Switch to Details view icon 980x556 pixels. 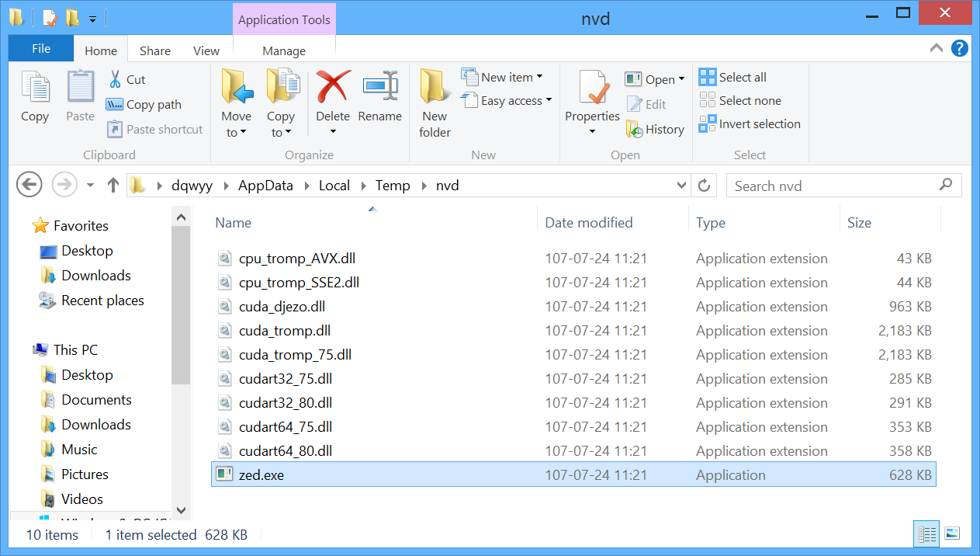(927, 534)
